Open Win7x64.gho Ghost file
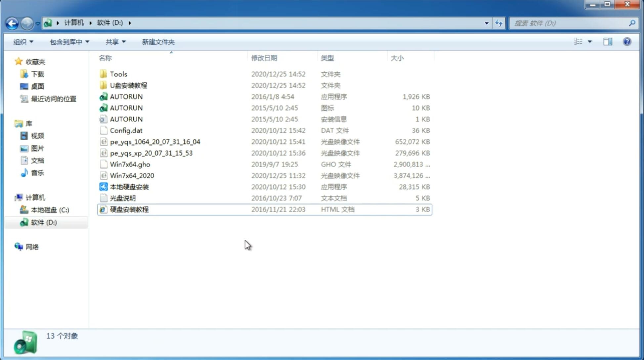This screenshot has width=644, height=360. click(x=130, y=164)
